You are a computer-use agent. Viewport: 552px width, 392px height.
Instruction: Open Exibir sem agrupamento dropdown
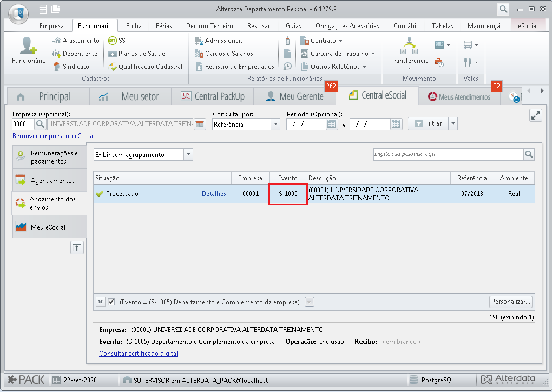tap(188, 155)
